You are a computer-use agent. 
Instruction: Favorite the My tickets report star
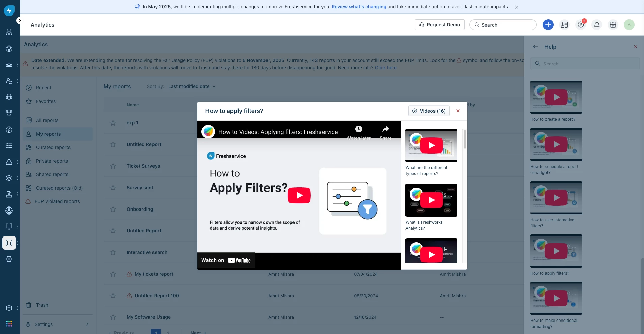(113, 274)
